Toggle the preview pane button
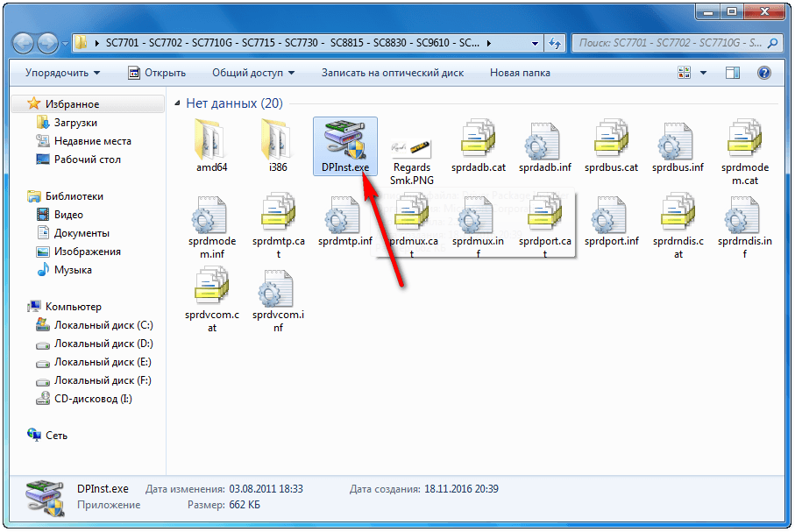795x532 pixels. [732, 73]
